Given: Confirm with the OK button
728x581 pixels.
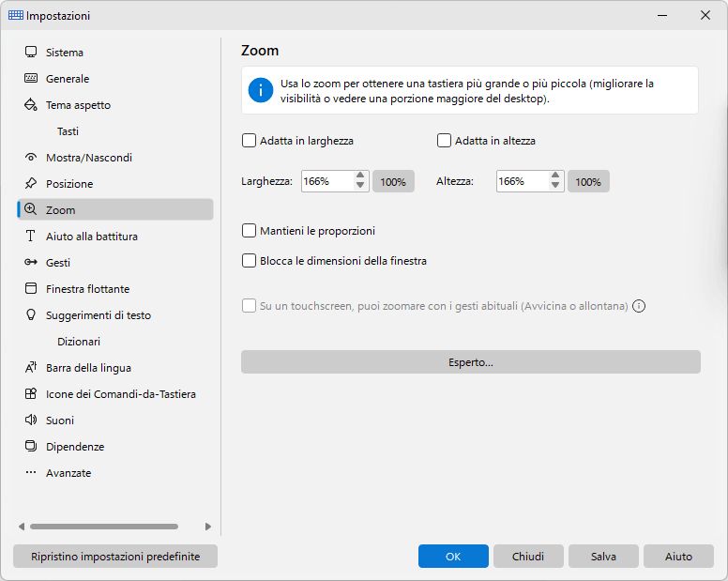Looking at the screenshot, I should [453, 557].
